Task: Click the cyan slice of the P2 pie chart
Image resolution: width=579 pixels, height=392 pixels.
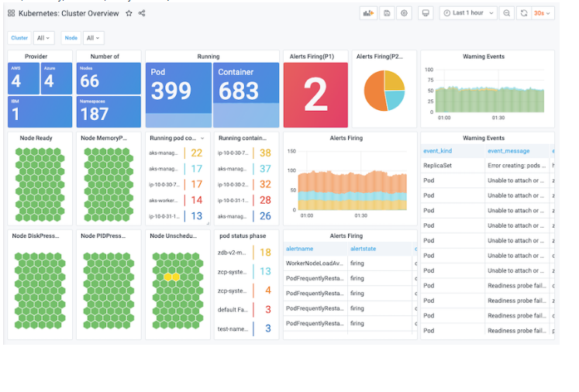Action: point(395,99)
